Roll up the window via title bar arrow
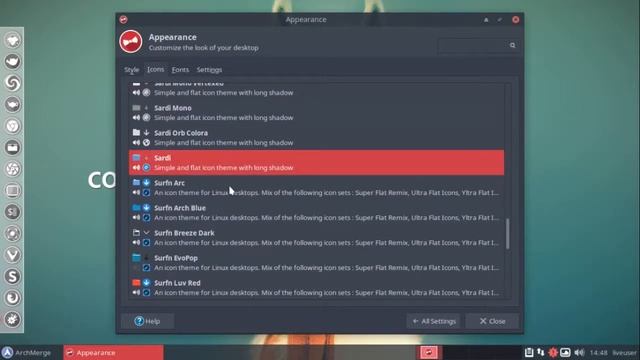The width and height of the screenshot is (640, 360). click(x=486, y=20)
